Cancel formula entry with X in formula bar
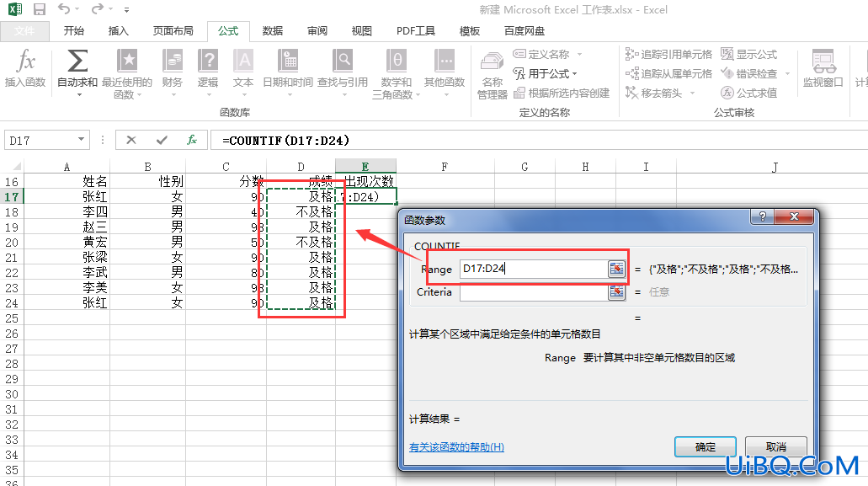This screenshot has height=486, width=868. click(x=131, y=140)
